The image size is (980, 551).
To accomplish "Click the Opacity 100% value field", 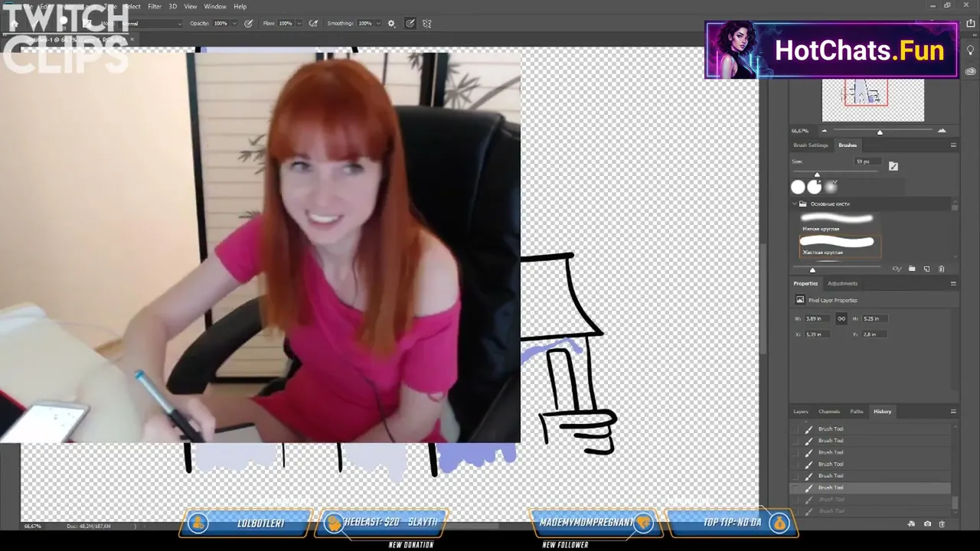I will point(220,24).
